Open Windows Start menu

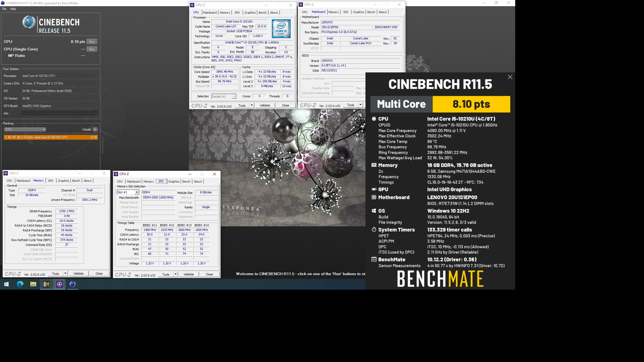[x=6, y=284]
